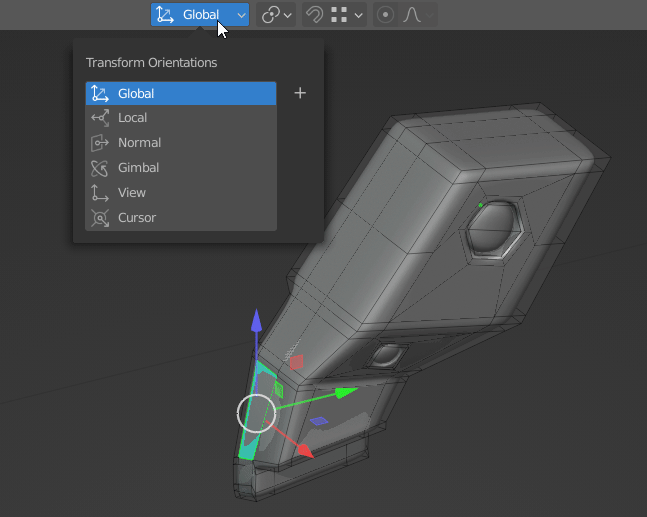Click the red plane handle on gizmo
Viewport: 647px width, 517px height.
pos(297,361)
